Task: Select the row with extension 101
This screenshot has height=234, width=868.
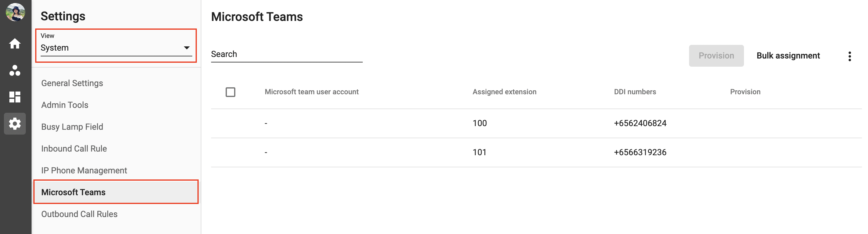Action: pos(479,152)
